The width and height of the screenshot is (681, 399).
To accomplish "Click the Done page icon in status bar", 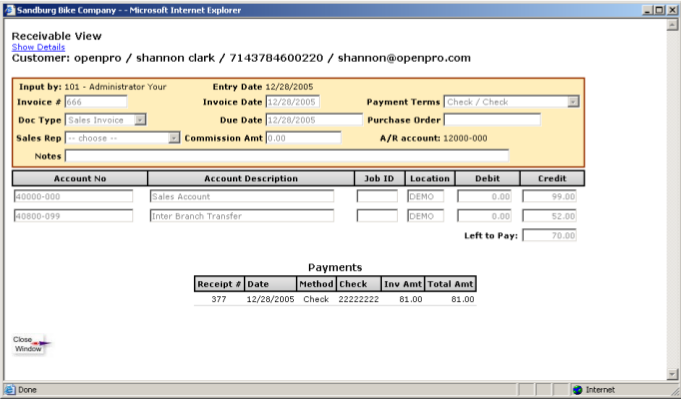I will pos(10,390).
